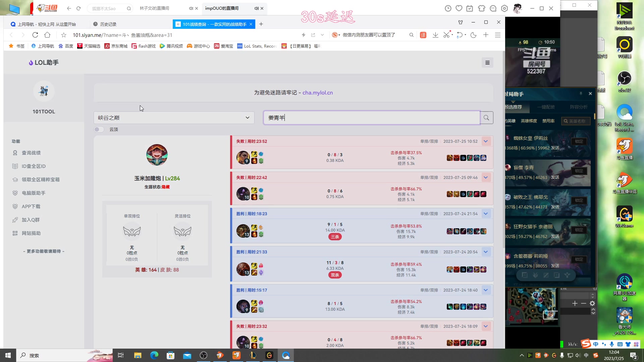Image resolution: width=644 pixels, height=362 pixels.
Task: Click the LOL助手 flame logo
Action: 31,62
